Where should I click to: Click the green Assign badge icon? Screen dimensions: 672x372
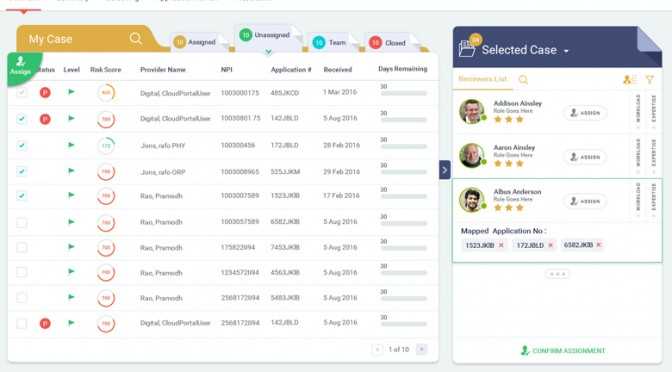click(21, 66)
